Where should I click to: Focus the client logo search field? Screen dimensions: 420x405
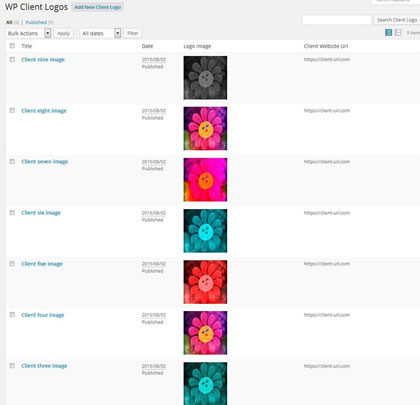coord(337,20)
